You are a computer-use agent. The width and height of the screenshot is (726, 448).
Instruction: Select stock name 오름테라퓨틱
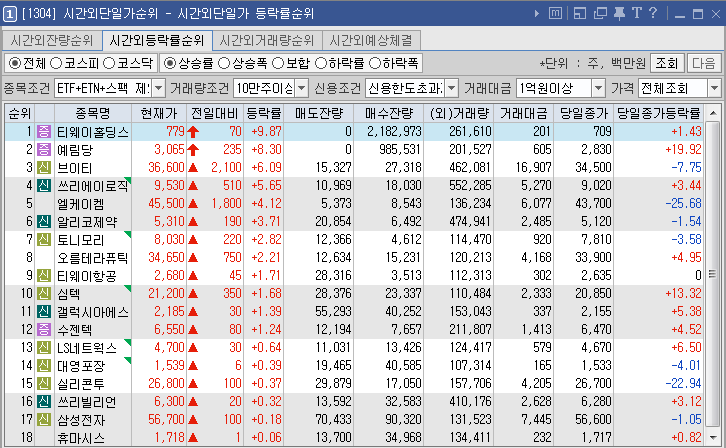coord(93,258)
